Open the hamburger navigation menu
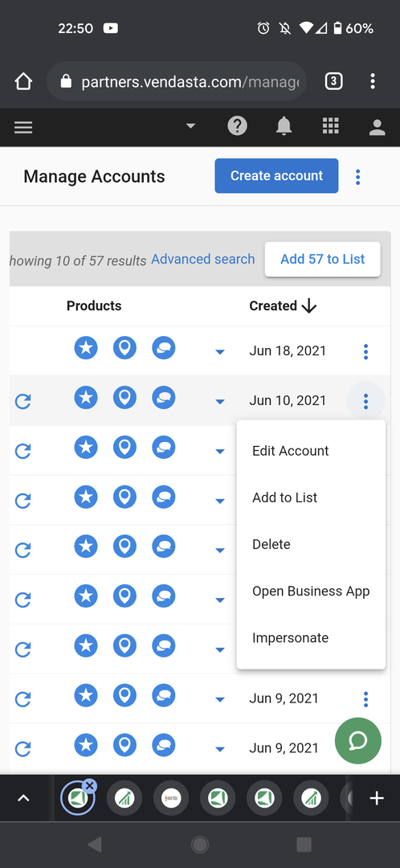Screen dimensions: 400x868 point(23,127)
